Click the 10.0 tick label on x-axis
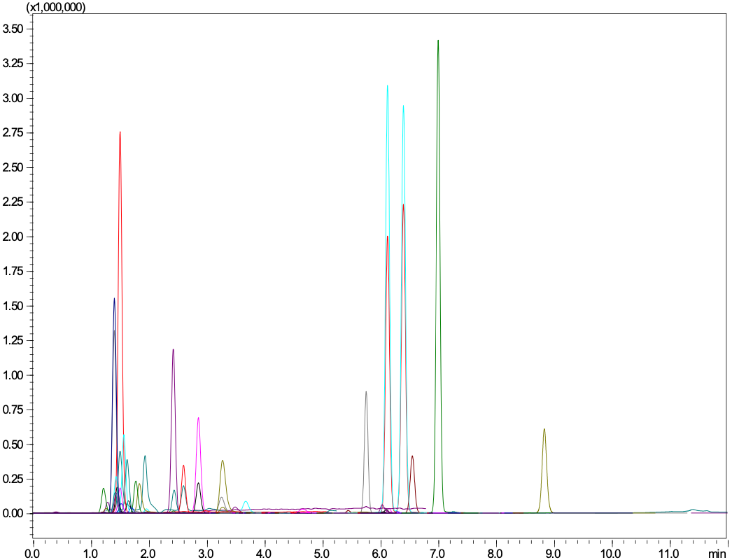This screenshot has width=732, height=560. coord(612,553)
